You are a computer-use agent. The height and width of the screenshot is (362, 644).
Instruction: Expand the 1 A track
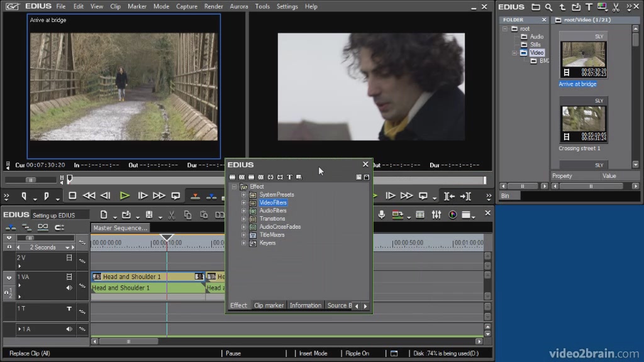[19, 329]
